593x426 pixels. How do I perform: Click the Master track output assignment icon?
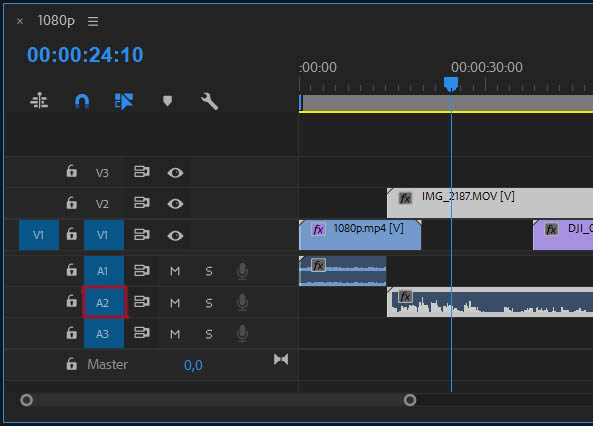[281, 359]
